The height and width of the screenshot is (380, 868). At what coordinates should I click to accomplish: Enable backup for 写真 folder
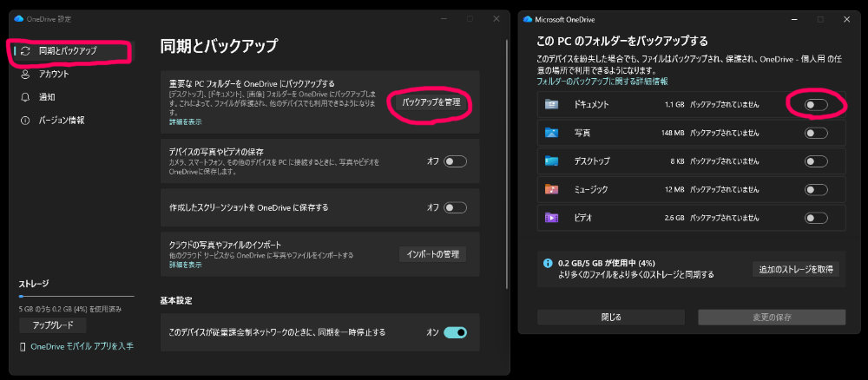coord(816,134)
